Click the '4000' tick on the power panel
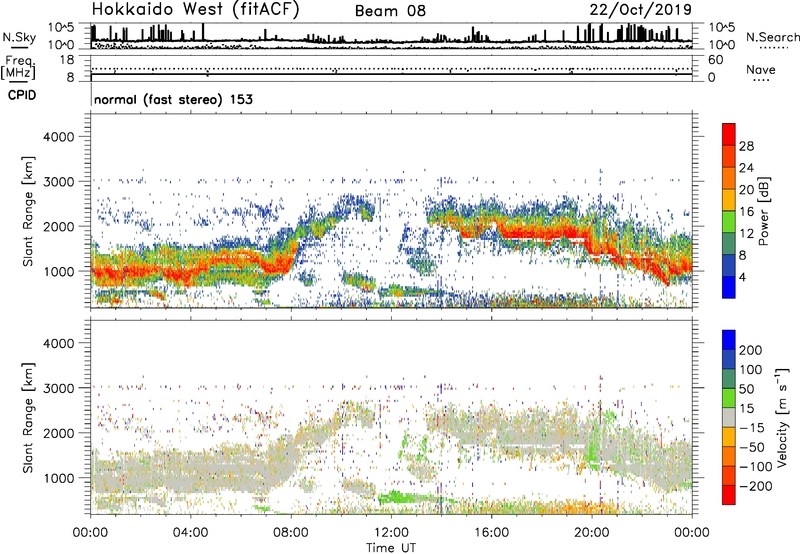 tap(58, 137)
